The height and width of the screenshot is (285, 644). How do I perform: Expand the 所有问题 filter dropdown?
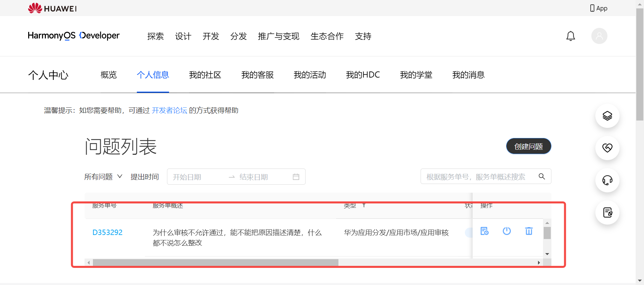point(103,177)
